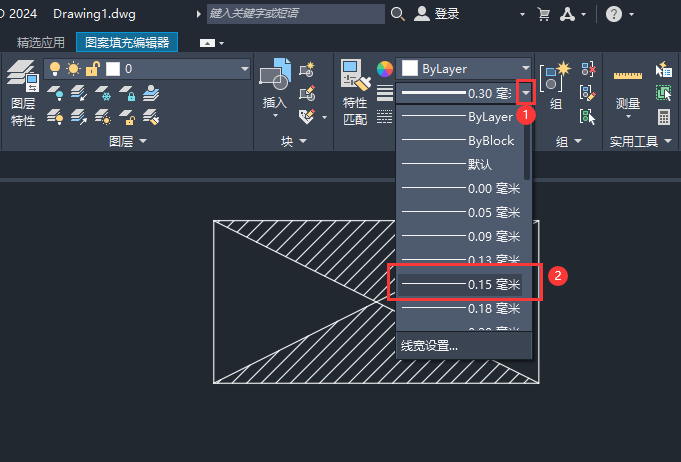Viewport: 681px width, 462px height.
Task: Click the 登录 (Sign in) button
Action: [x=436, y=14]
